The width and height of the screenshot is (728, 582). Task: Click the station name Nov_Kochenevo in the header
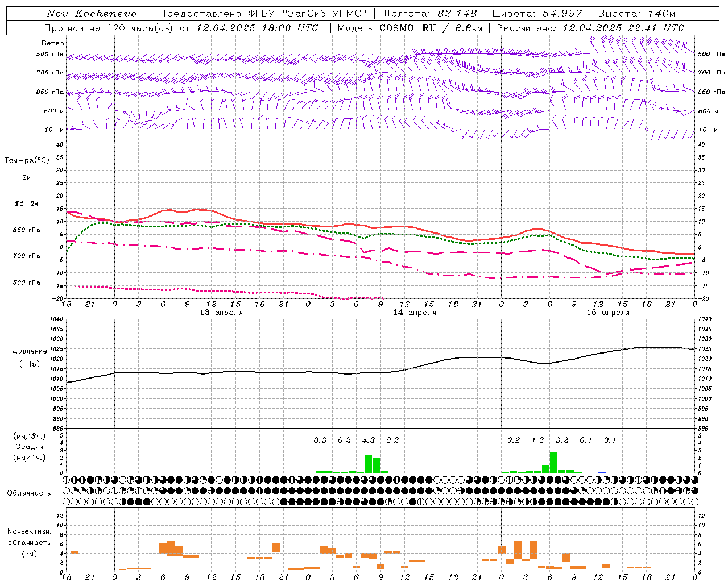[92, 14]
